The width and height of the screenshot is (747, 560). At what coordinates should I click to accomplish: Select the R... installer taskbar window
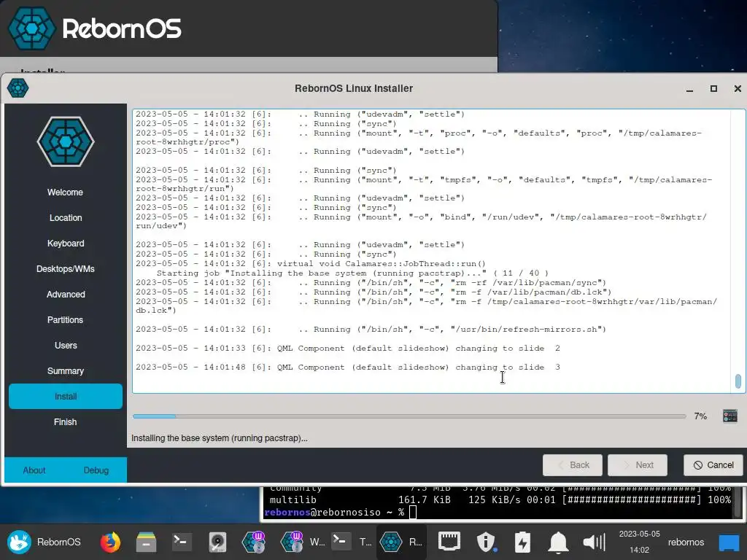click(401, 542)
